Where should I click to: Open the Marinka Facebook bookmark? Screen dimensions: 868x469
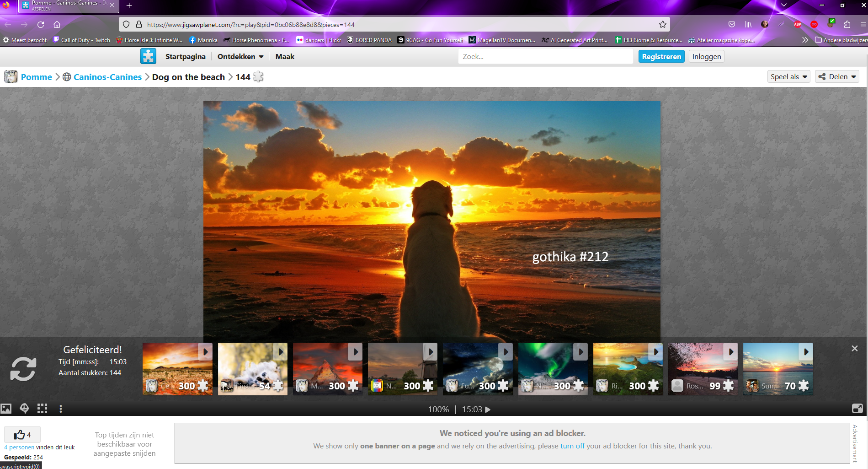[203, 40]
